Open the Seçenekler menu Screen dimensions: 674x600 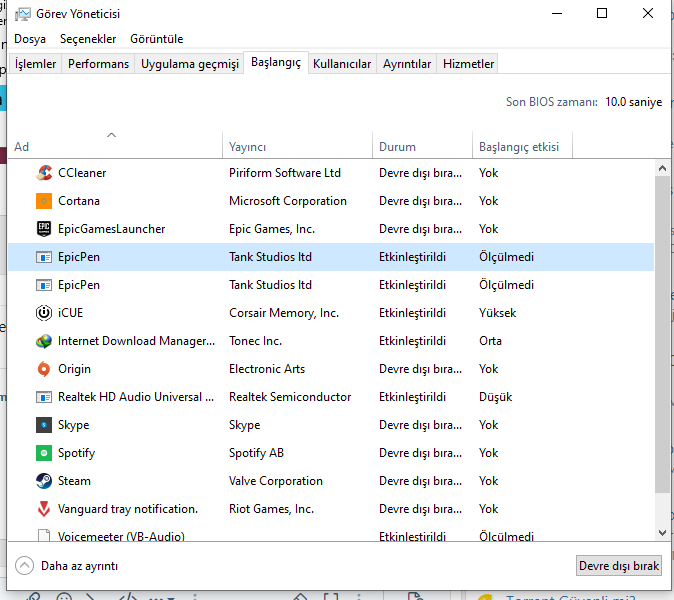point(88,39)
